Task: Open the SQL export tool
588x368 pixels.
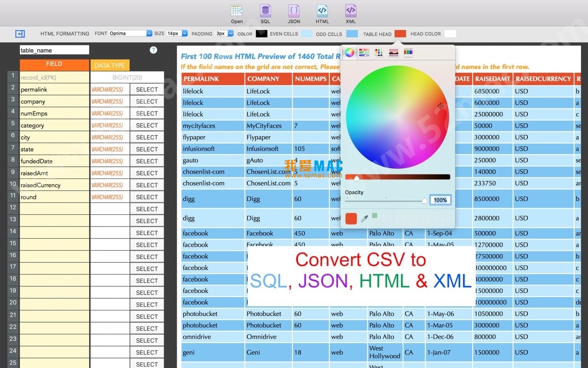Action: [265, 12]
